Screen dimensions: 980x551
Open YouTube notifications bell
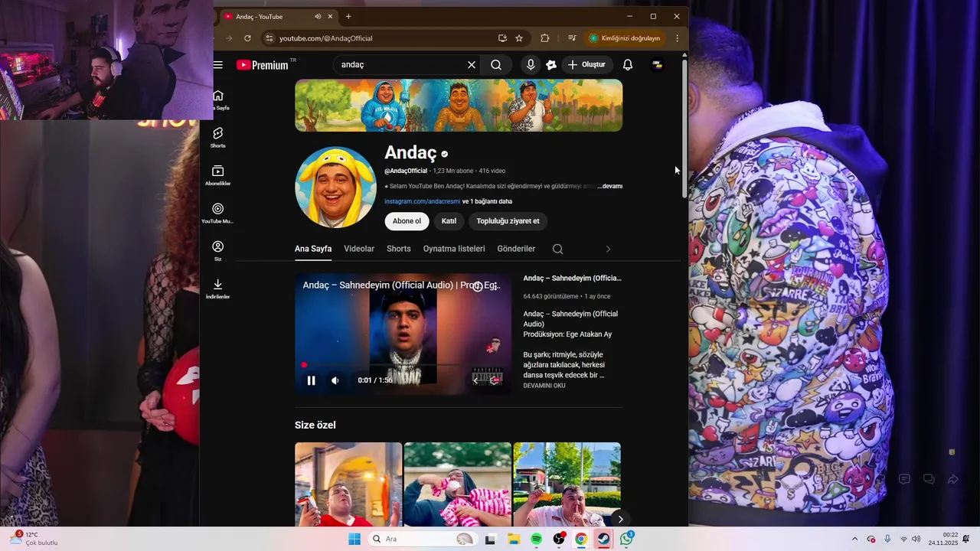[x=628, y=65]
